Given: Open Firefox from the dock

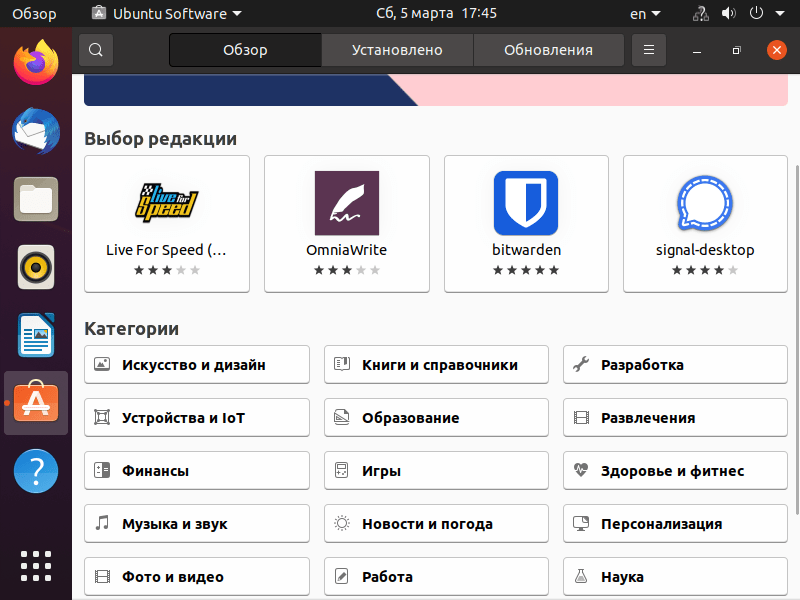Looking at the screenshot, I should (35, 60).
